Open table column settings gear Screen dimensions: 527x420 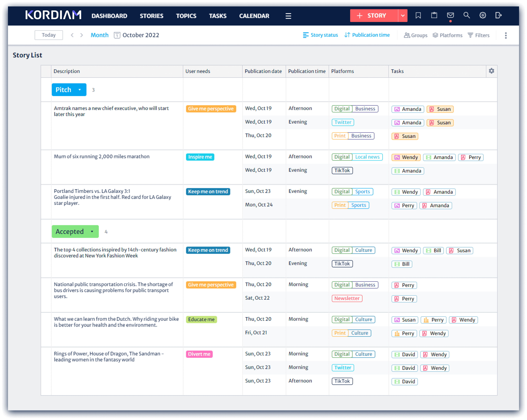click(491, 71)
